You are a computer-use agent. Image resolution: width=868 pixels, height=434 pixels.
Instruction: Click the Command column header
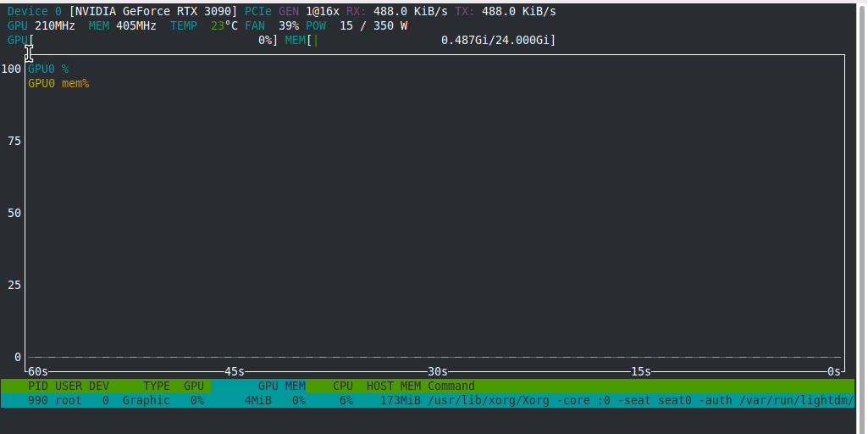[451, 386]
